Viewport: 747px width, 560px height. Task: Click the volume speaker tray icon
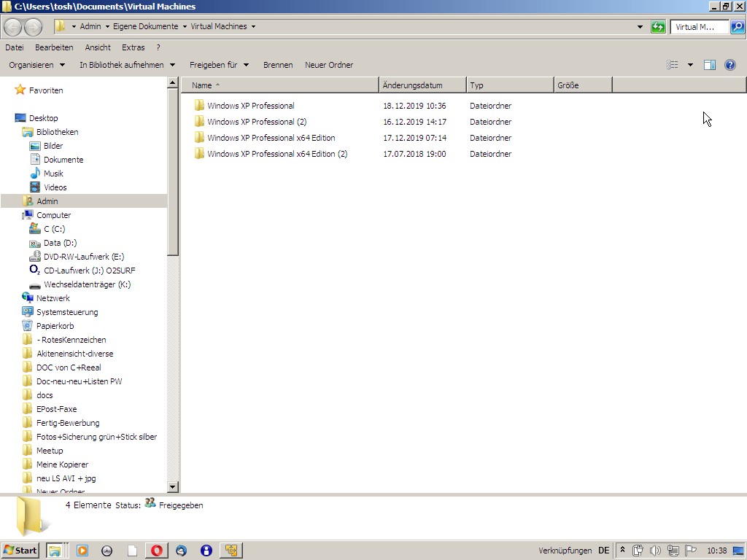(655, 551)
